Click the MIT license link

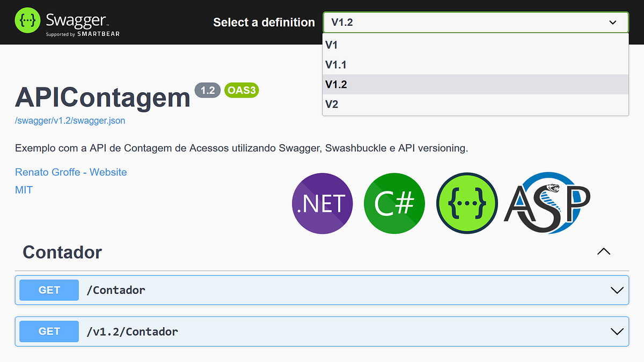pos(24,189)
